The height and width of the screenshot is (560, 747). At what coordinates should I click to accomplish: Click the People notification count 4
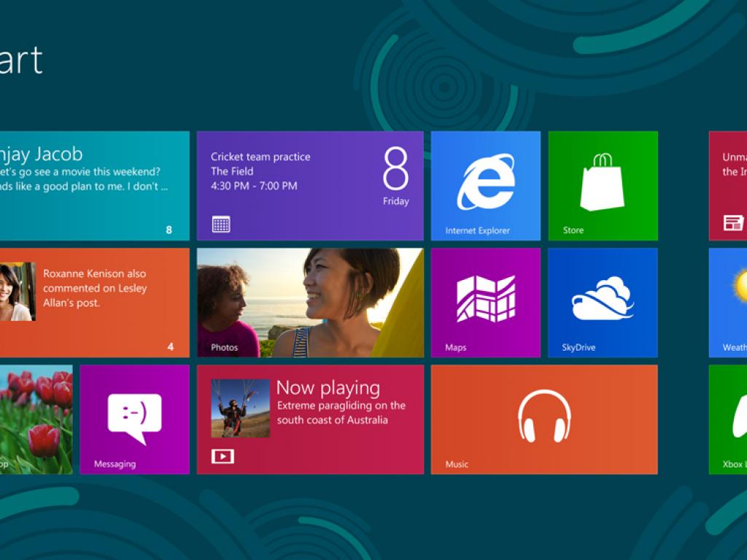[171, 346]
